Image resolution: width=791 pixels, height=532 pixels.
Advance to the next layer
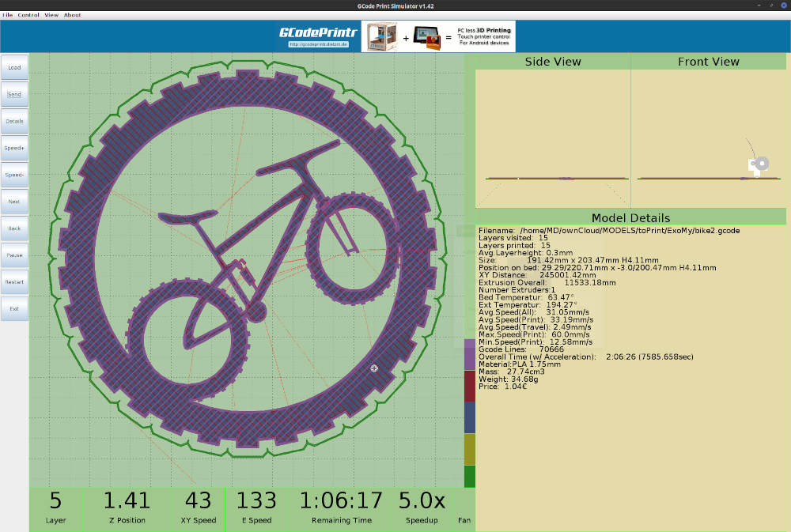(x=13, y=202)
